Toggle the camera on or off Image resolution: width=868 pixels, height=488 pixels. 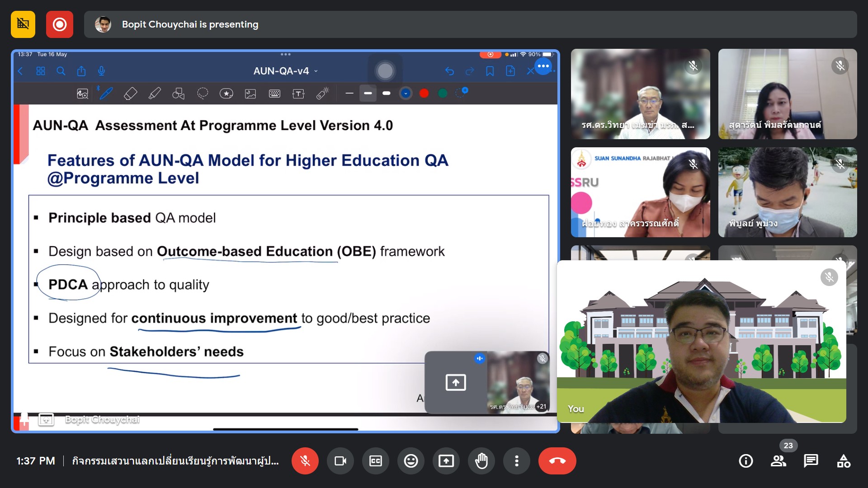(340, 461)
